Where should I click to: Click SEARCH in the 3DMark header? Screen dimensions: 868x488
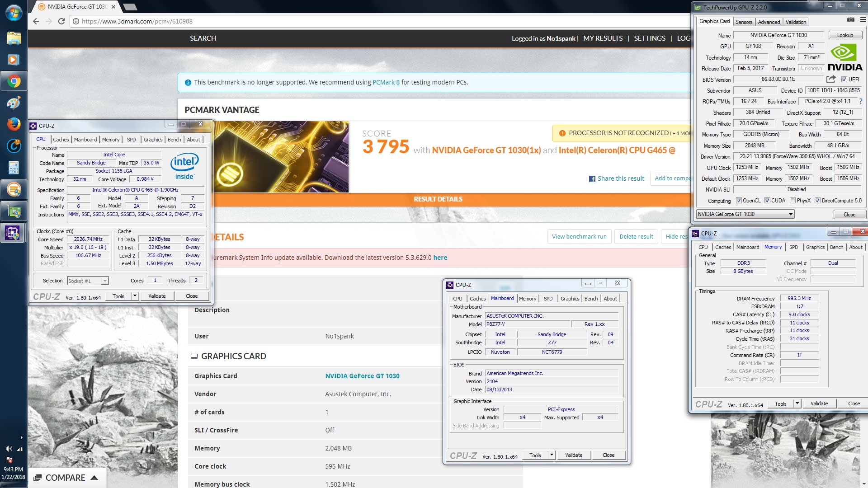[203, 38]
